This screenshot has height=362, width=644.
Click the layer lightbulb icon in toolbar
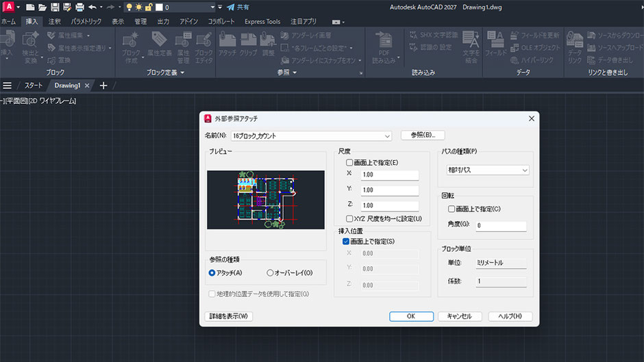coord(129,8)
